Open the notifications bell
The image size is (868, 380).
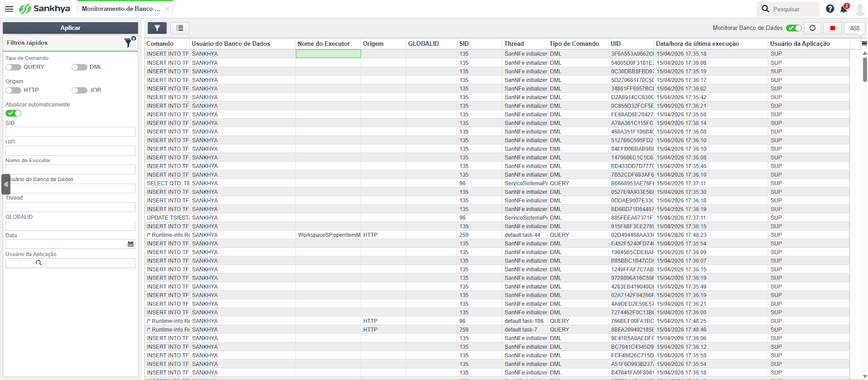coord(844,8)
